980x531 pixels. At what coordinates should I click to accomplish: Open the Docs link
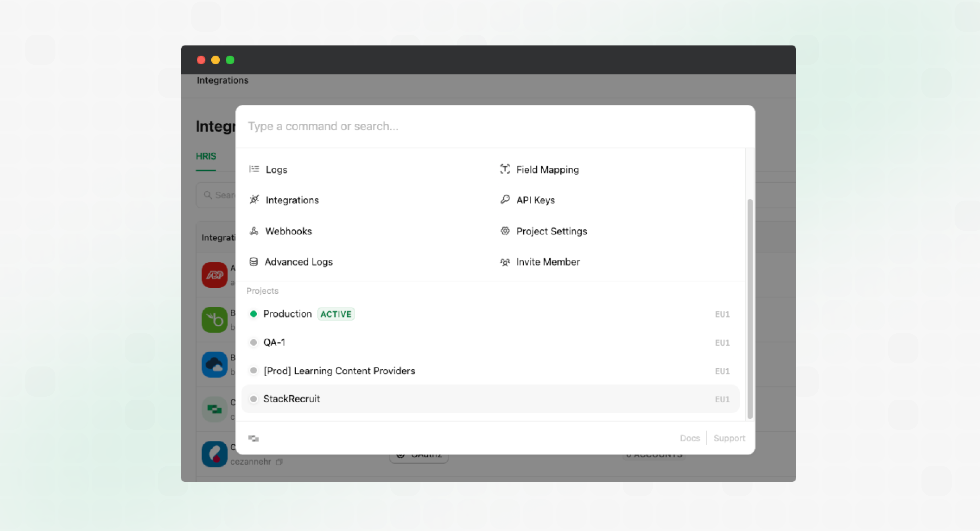690,438
